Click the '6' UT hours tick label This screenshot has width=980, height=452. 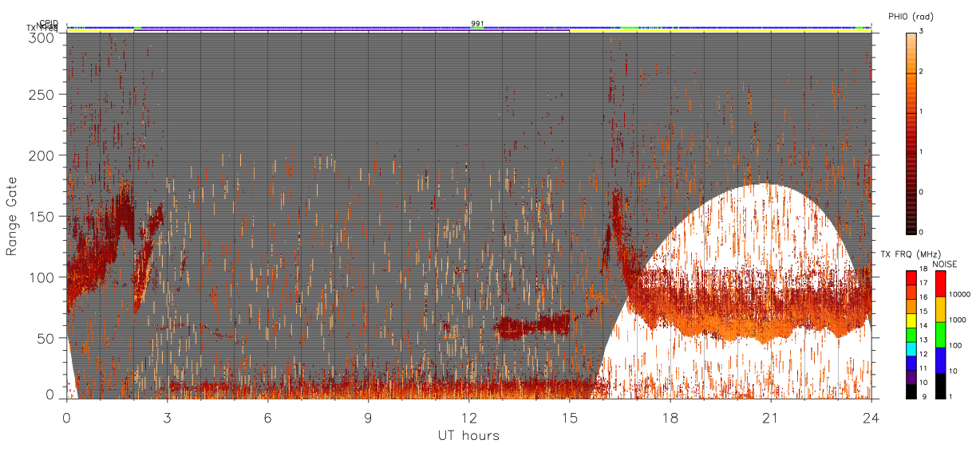(268, 418)
